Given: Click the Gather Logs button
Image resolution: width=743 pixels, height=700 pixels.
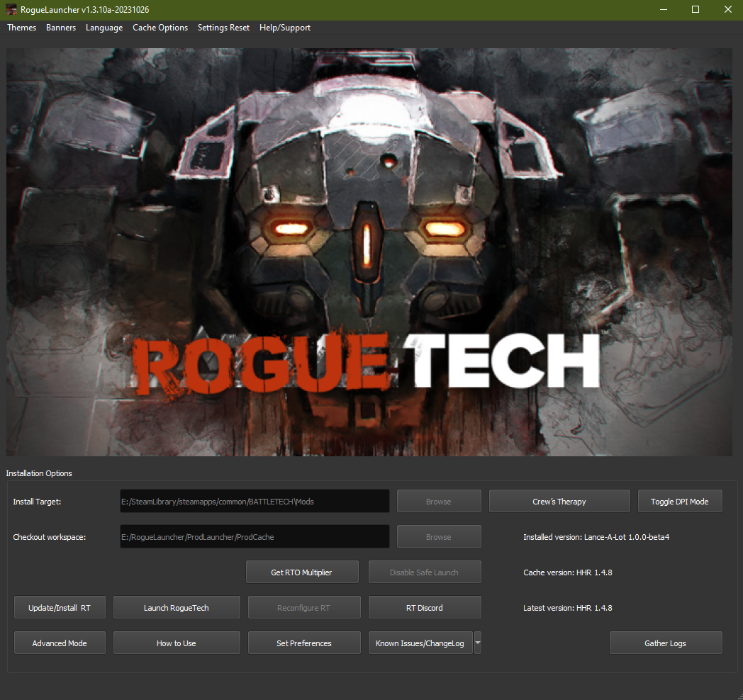Looking at the screenshot, I should (x=665, y=643).
